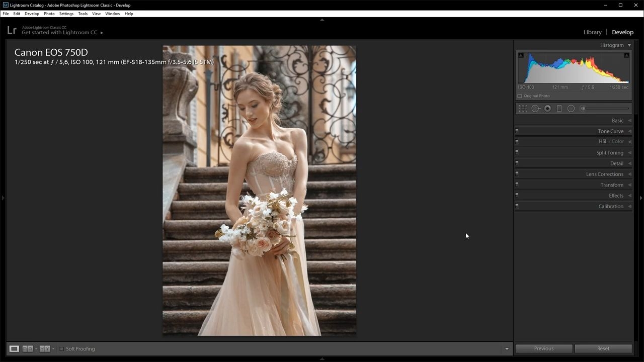Turn off the Tone Curve panel switch

pyautogui.click(x=517, y=131)
